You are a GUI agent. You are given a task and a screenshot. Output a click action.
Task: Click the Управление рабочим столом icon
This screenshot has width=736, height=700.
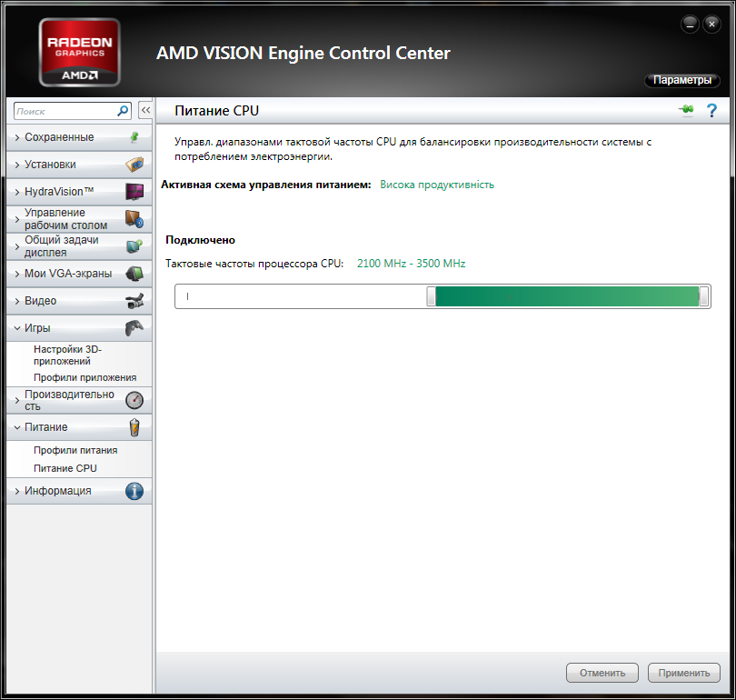click(134, 219)
